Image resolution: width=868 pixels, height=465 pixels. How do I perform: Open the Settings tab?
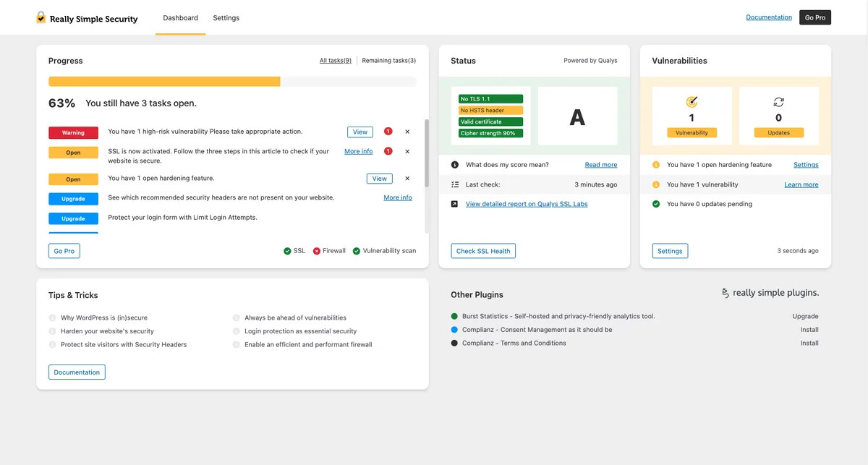click(226, 17)
